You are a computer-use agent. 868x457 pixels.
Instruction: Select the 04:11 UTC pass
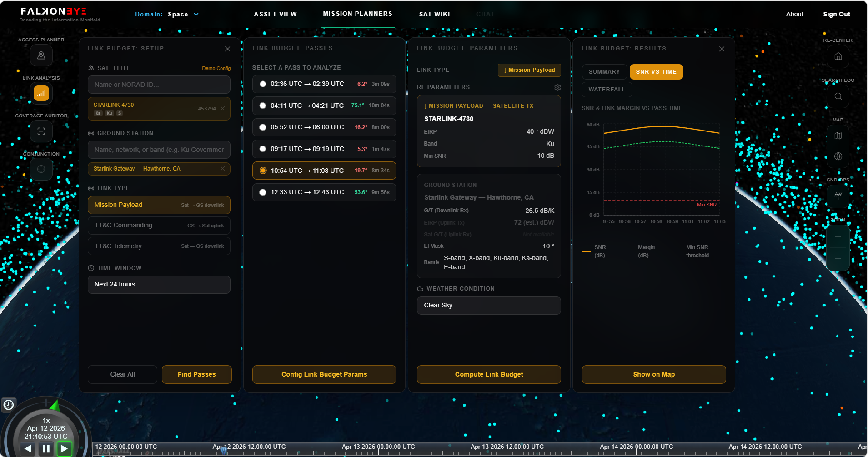(324, 105)
